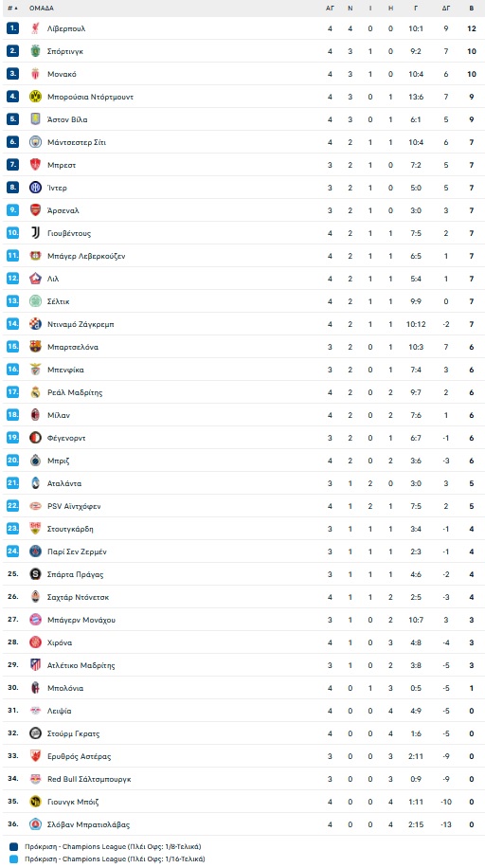Open the Real Madrid crest icon
485x868 pixels.
point(35,392)
